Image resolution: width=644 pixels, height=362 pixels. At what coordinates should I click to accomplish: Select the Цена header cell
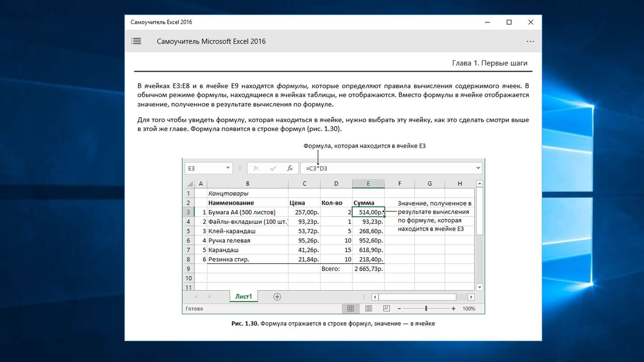305,203
